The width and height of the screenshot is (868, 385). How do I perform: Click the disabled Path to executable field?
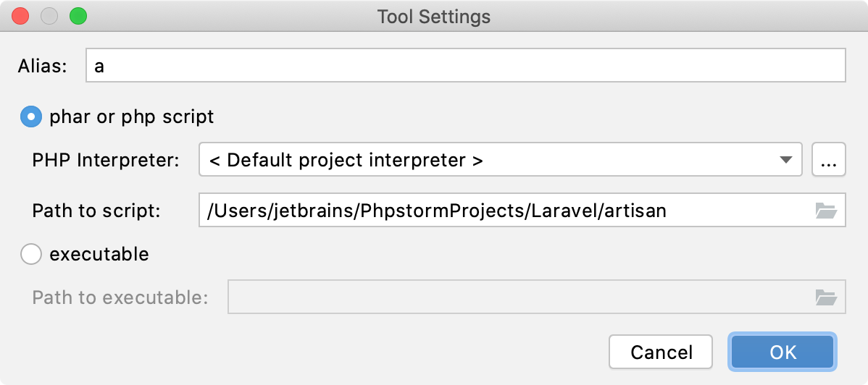pos(536,297)
